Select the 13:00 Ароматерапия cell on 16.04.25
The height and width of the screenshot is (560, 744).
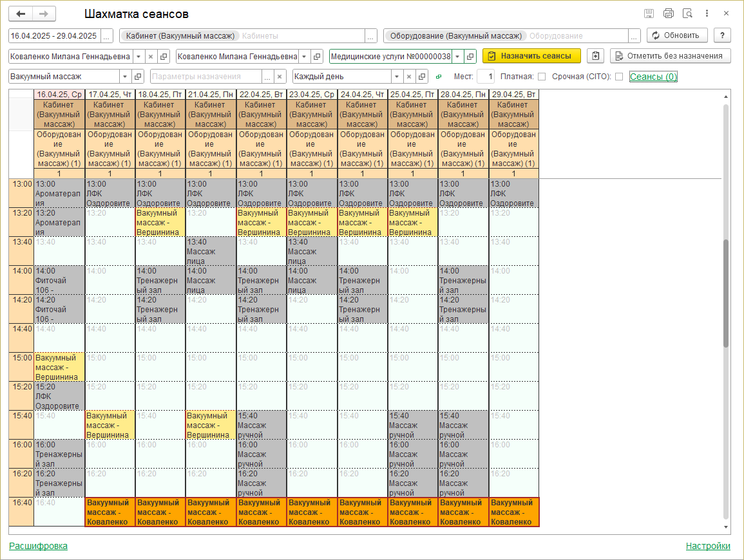pyautogui.click(x=59, y=194)
